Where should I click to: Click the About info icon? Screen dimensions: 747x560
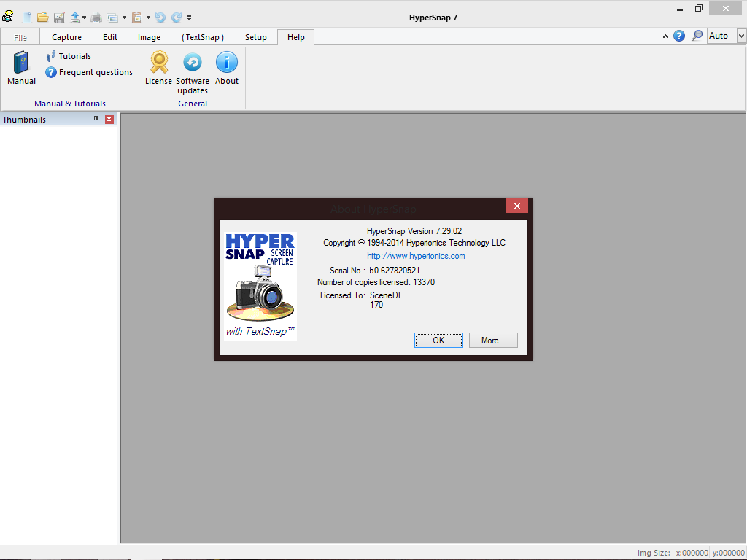click(x=227, y=68)
